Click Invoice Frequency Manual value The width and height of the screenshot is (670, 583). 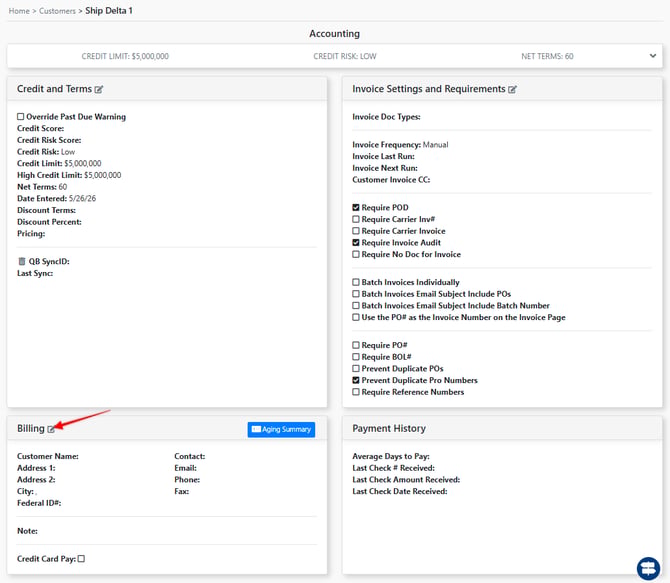435,145
